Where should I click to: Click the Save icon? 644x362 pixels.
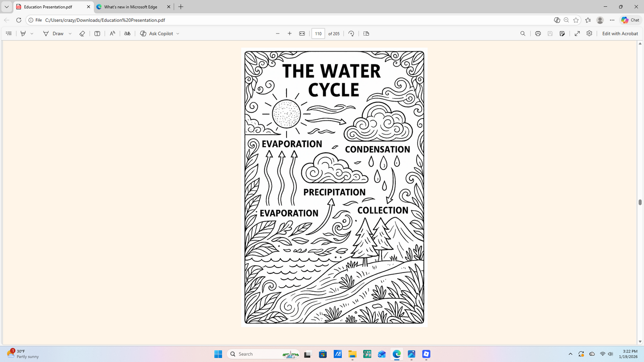click(550, 33)
